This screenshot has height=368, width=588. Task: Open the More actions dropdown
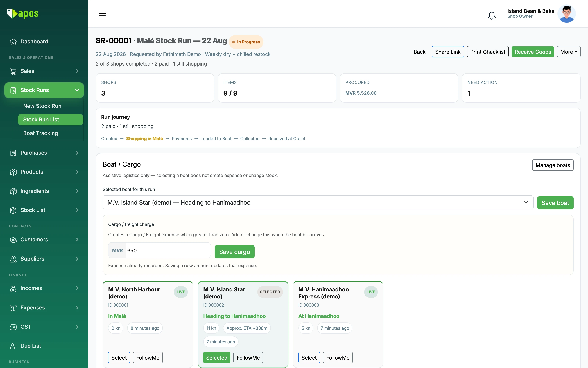tap(569, 52)
